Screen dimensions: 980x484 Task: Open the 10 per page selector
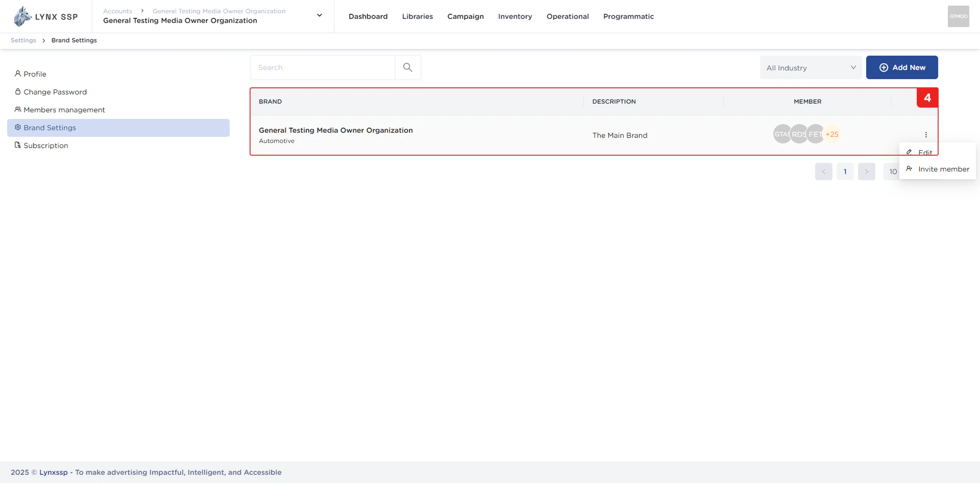tap(892, 172)
